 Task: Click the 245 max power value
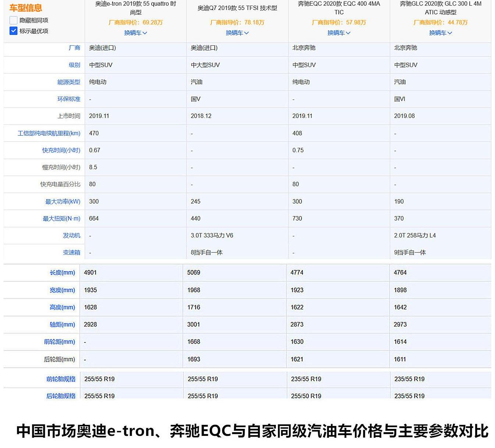click(x=196, y=201)
